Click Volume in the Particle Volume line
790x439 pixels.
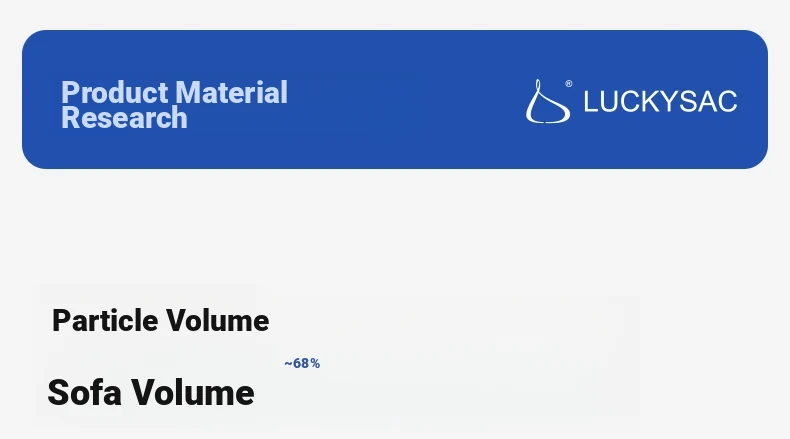click(217, 321)
